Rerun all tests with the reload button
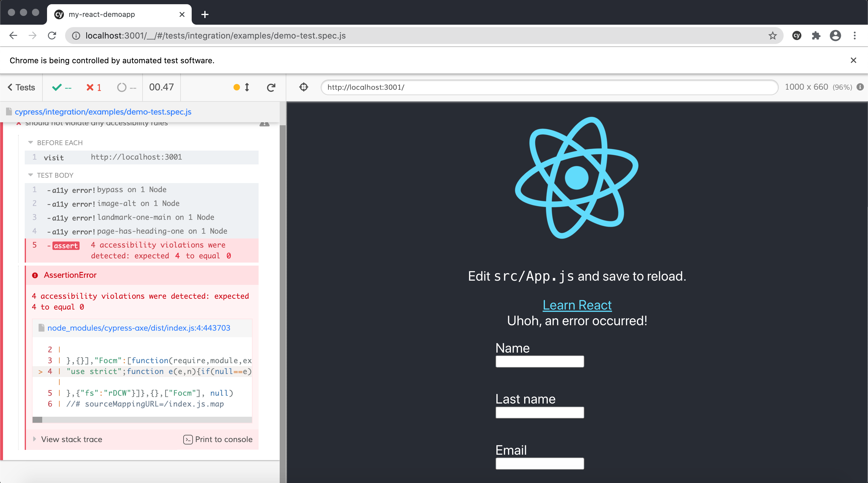868x483 pixels. (271, 88)
